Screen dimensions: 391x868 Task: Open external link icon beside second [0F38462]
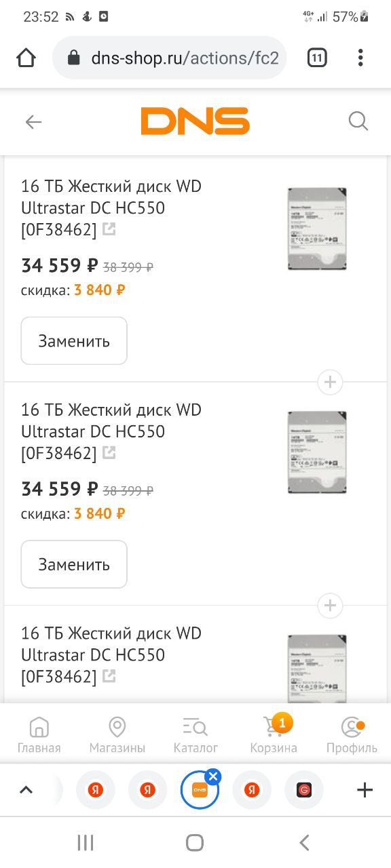tap(109, 453)
